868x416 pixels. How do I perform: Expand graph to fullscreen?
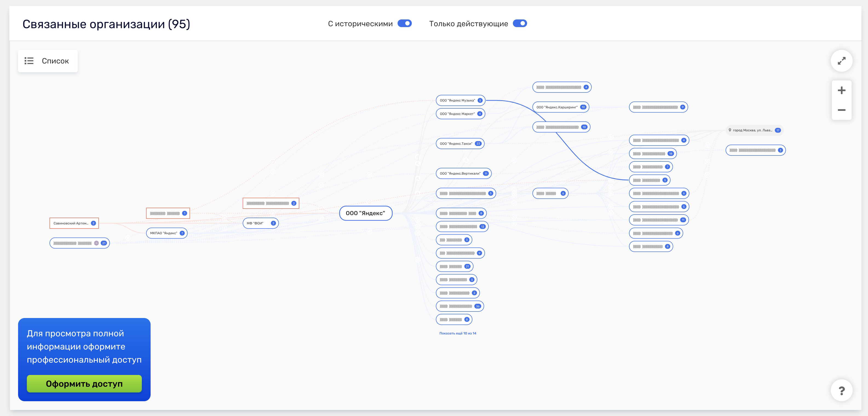click(x=841, y=61)
